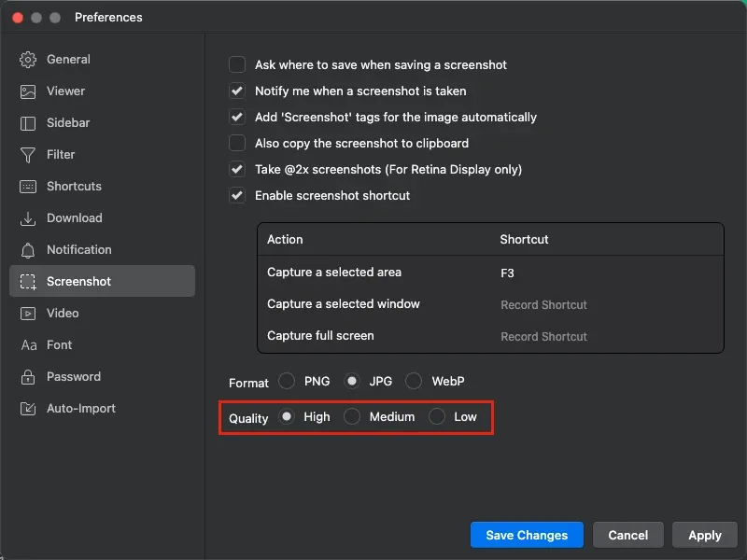Viewport: 747px width, 560px height.
Task: Open the Font preferences tab
Action: pyautogui.click(x=59, y=345)
